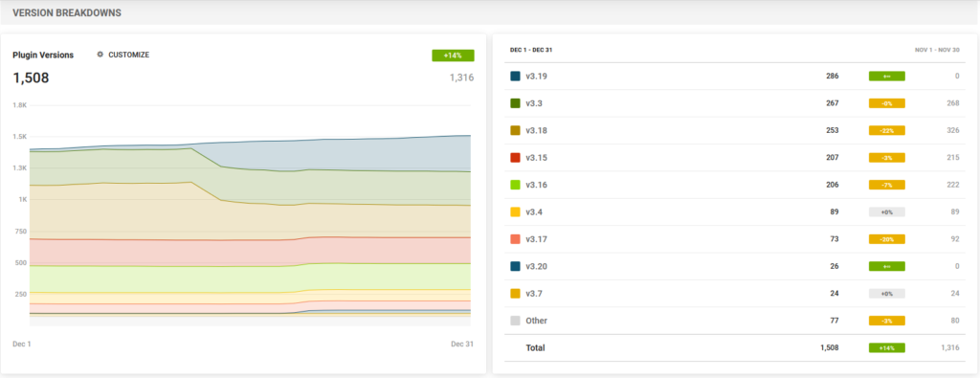Click the green badge in v3.19 row
Screen dimensions: 980x378
click(887, 77)
